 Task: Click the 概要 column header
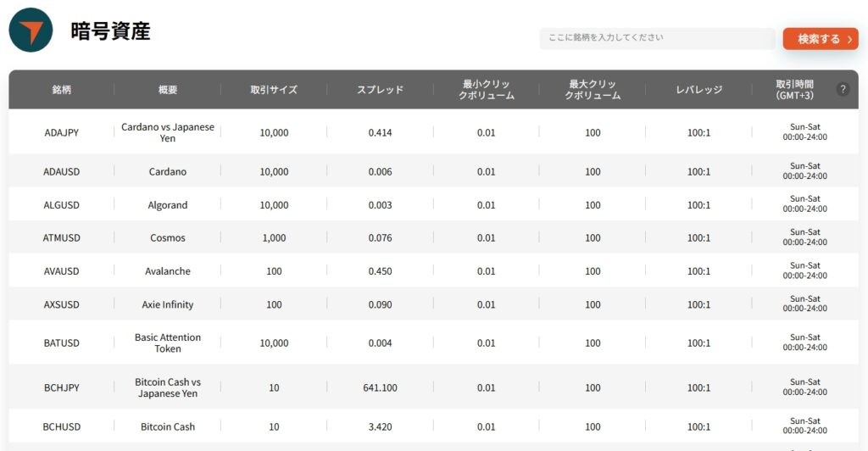click(x=168, y=90)
